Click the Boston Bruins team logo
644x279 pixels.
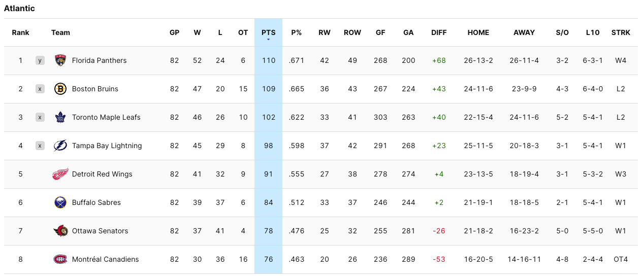click(60, 89)
